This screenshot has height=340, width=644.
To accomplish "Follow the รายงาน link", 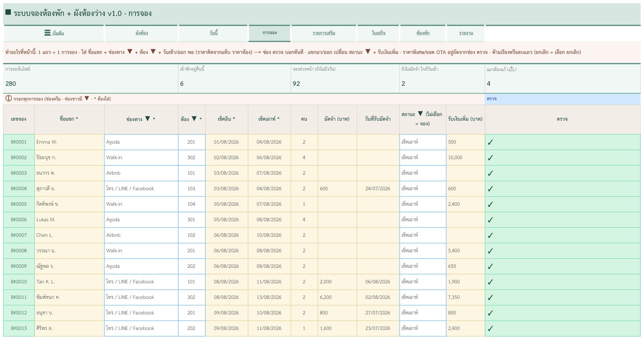I will (x=466, y=33).
